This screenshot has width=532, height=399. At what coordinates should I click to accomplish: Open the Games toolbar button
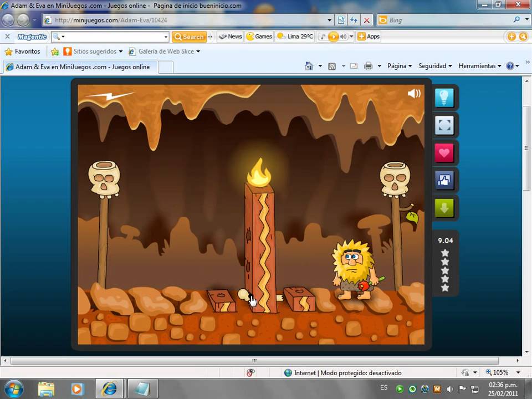tap(259, 37)
